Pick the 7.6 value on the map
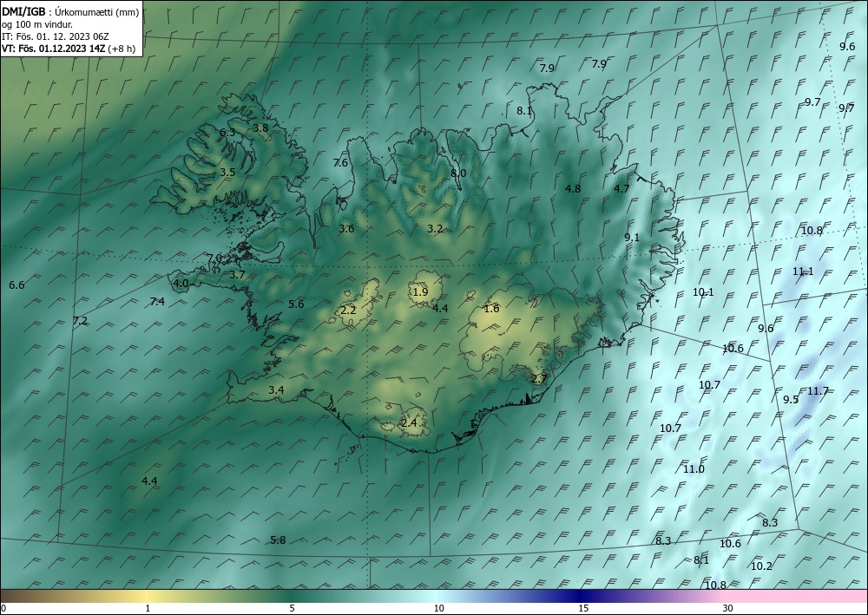This screenshot has width=868, height=615. [x=340, y=162]
